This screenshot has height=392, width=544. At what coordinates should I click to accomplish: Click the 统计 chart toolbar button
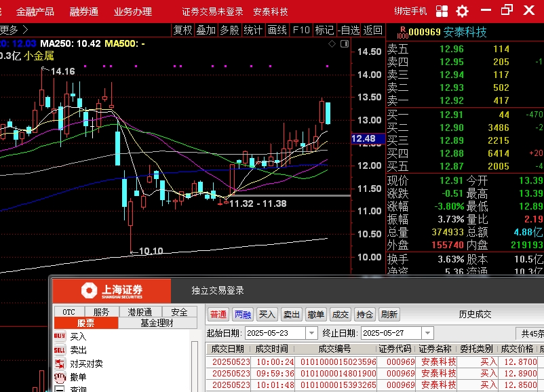[x=253, y=31]
